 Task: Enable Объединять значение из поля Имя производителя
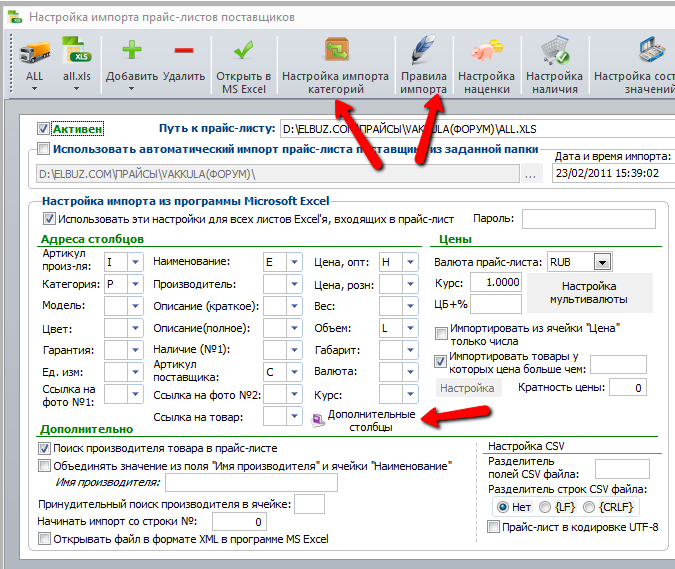44,466
